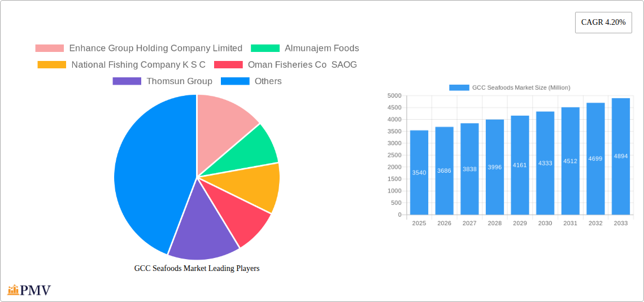Click the 2031 bar showing 4512
Image resolution: width=644 pixels, height=302 pixels.
pyautogui.click(x=571, y=161)
